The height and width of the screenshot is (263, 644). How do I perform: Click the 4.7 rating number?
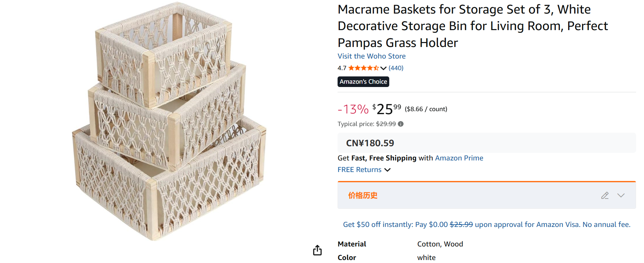point(342,68)
